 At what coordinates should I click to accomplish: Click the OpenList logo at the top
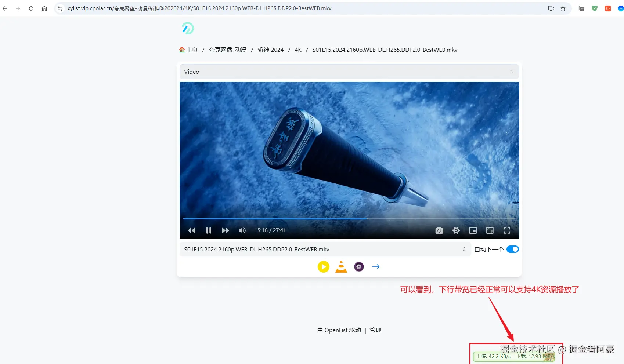click(x=188, y=28)
